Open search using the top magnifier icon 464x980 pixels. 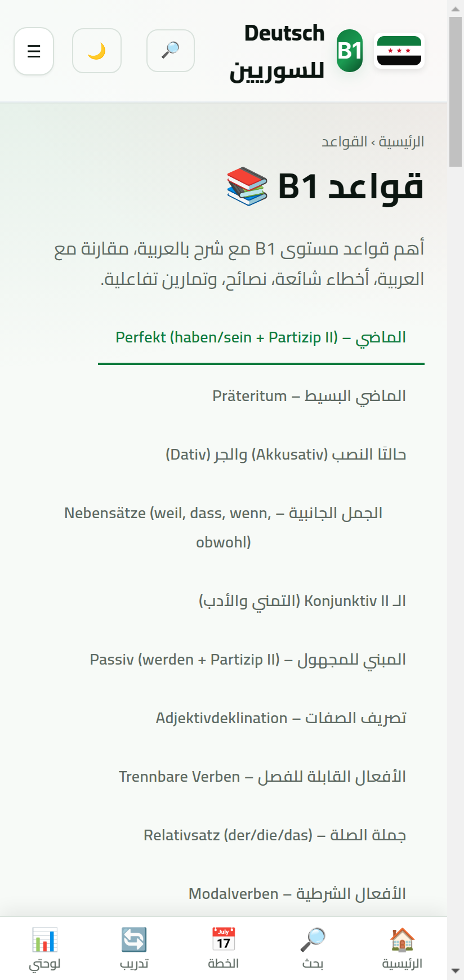click(170, 51)
